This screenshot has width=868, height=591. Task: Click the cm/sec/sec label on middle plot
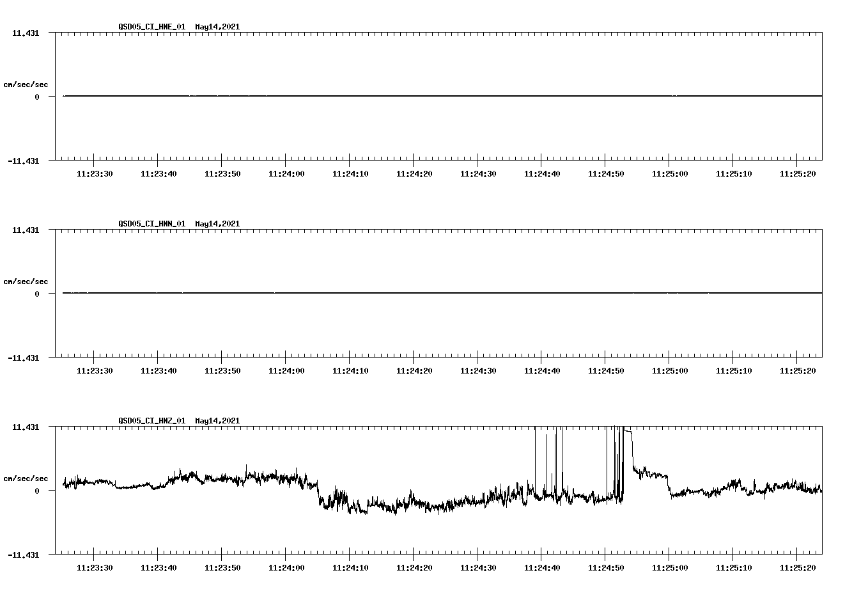pos(26,281)
